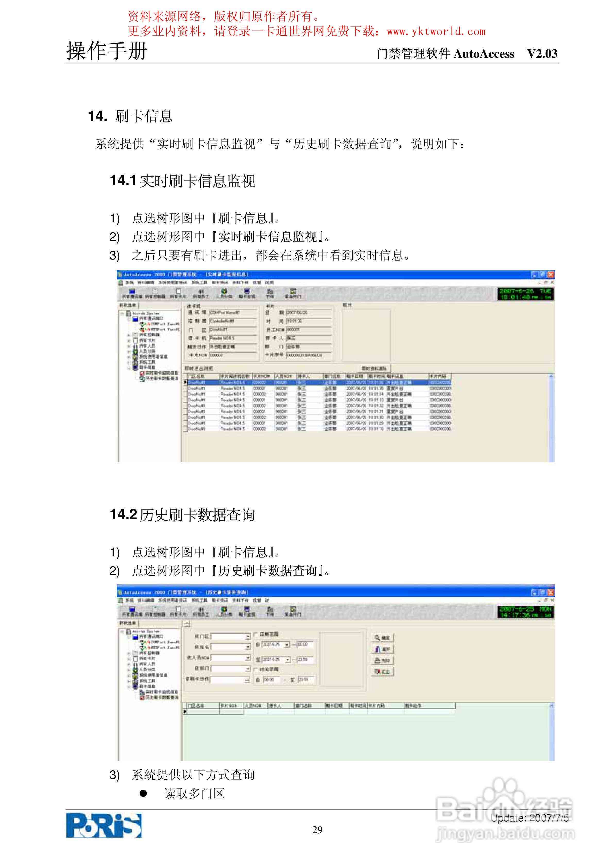Image resolution: width=613 pixels, height=868 pixels.
Task: Expand 所有控制器 node in real-time monitor tree
Action: (129, 335)
